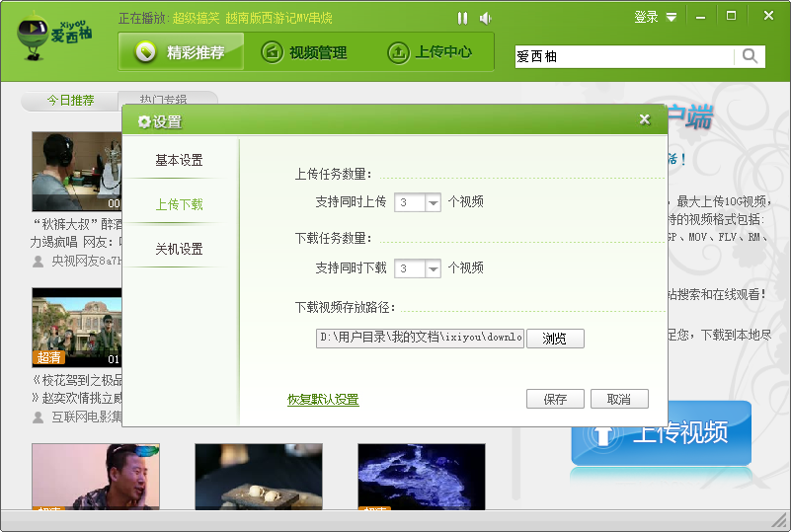The width and height of the screenshot is (791, 532).
Task: Mute sound with the speaker icon
Action: click(485, 18)
